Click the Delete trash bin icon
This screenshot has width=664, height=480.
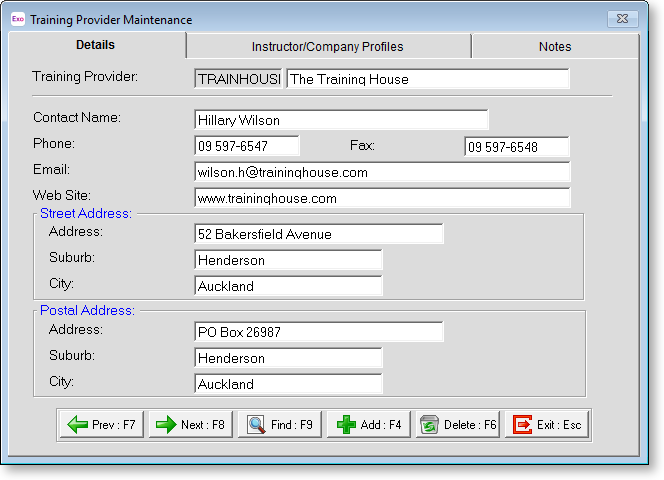tap(430, 425)
